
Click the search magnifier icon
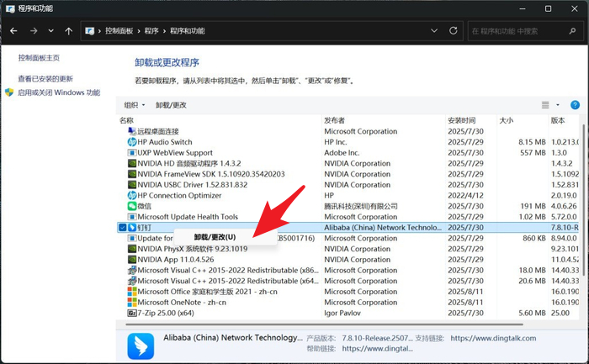572,31
